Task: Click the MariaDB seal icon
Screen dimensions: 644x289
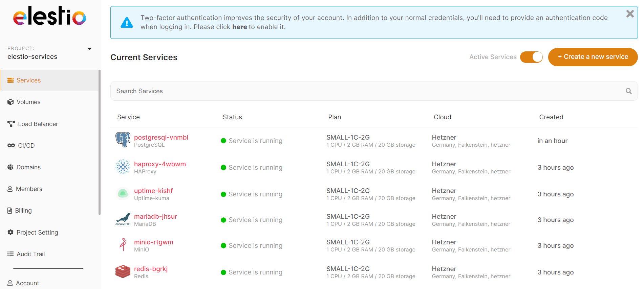Action: coord(123,219)
